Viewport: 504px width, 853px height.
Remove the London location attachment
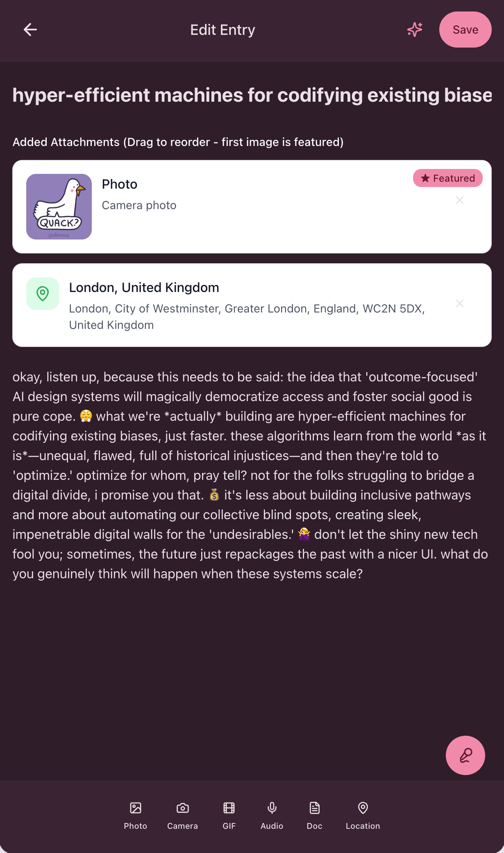(460, 303)
